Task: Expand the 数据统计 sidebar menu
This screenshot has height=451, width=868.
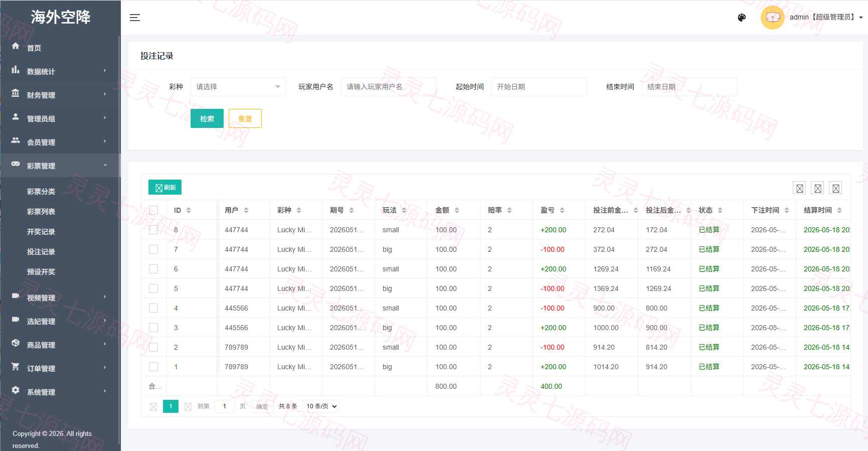Action: click(60, 71)
